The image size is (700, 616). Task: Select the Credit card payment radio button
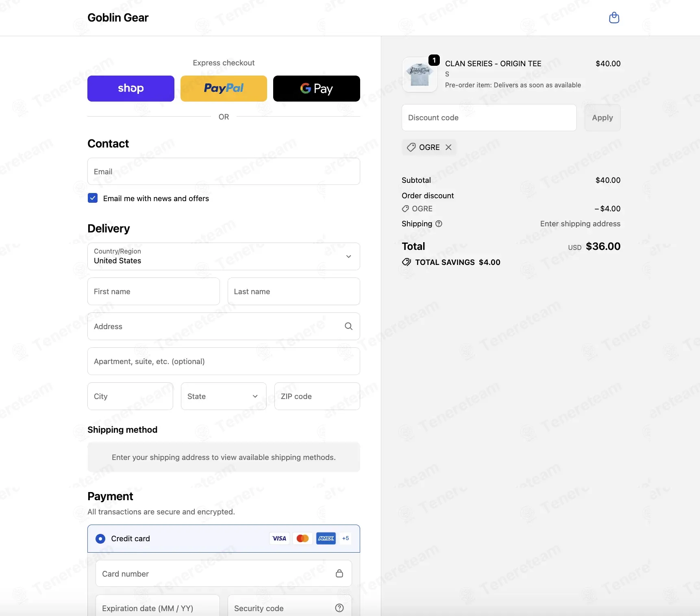[100, 538]
